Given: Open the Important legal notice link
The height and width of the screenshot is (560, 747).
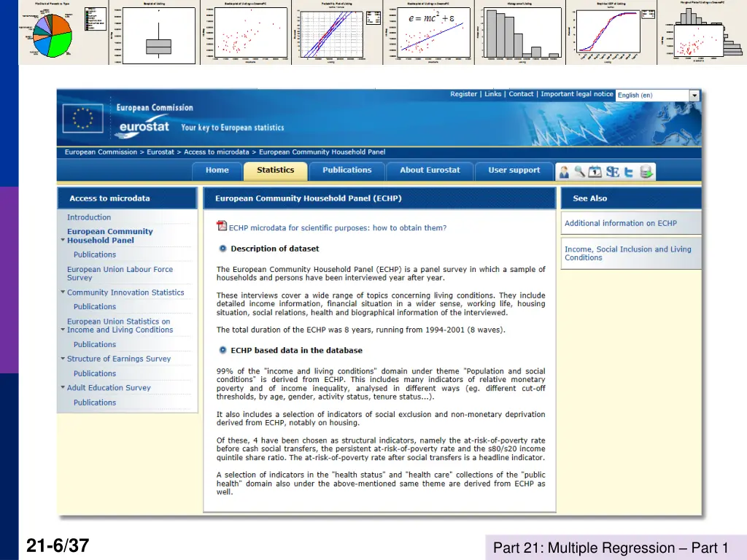Looking at the screenshot, I should point(577,94).
